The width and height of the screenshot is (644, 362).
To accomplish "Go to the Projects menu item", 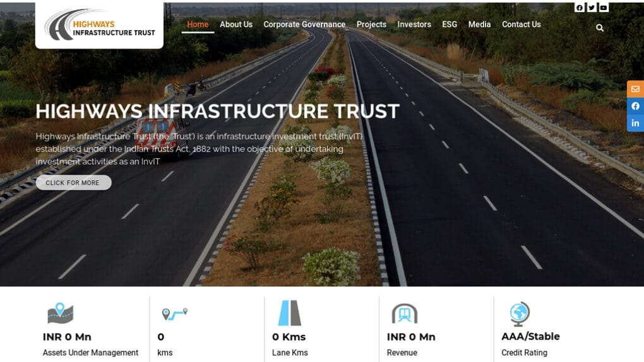I will click(371, 25).
